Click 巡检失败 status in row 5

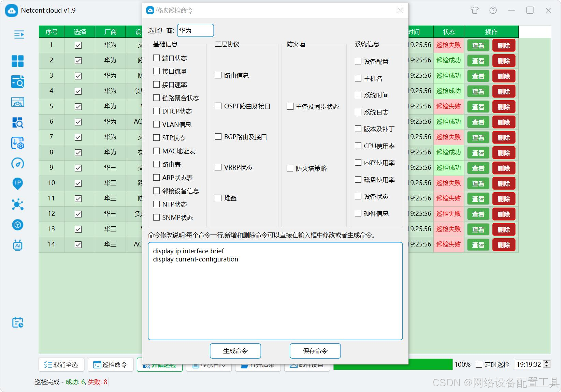[x=449, y=106]
